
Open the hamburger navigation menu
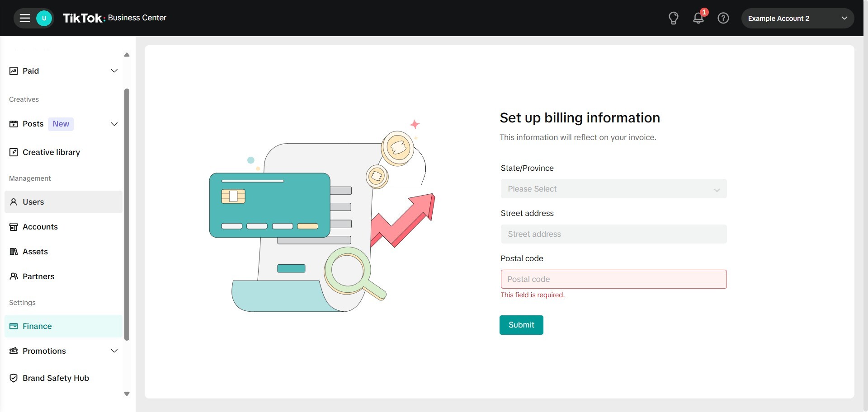point(25,18)
